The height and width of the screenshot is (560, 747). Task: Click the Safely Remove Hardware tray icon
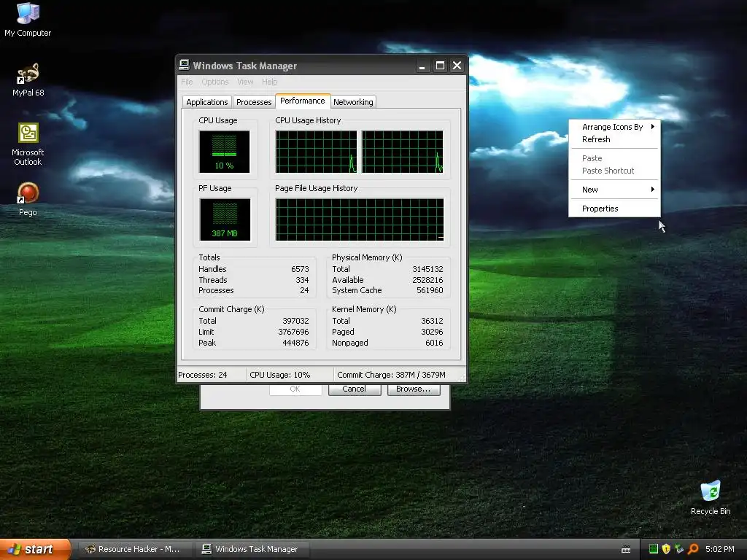click(679, 549)
